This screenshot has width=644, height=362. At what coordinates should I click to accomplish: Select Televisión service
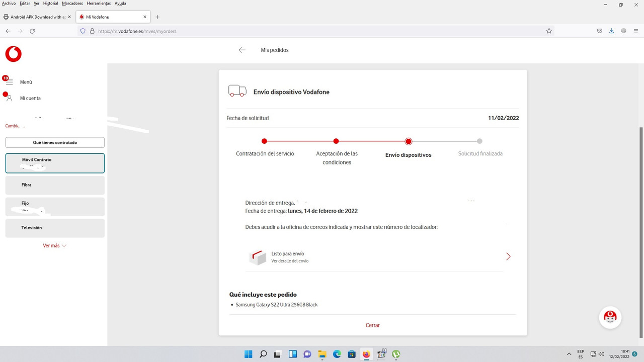tap(55, 228)
